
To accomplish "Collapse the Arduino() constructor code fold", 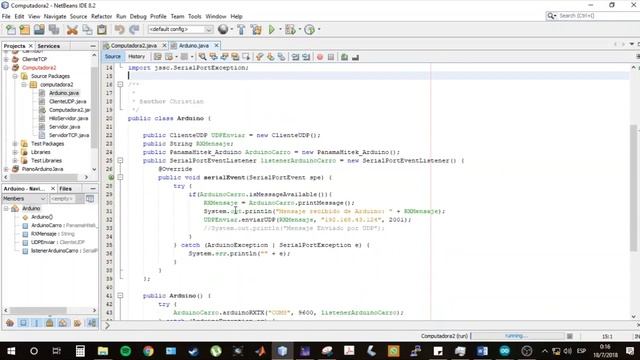I will (120, 296).
